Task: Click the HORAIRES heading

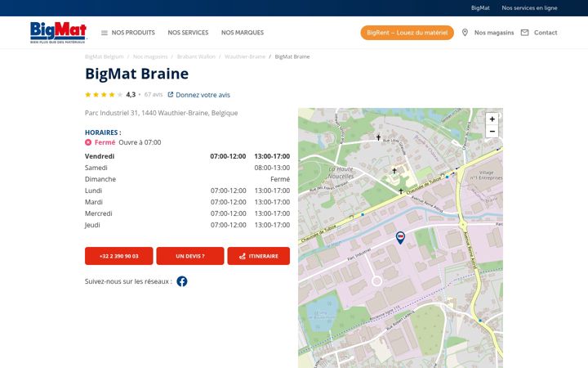Action: (103, 132)
